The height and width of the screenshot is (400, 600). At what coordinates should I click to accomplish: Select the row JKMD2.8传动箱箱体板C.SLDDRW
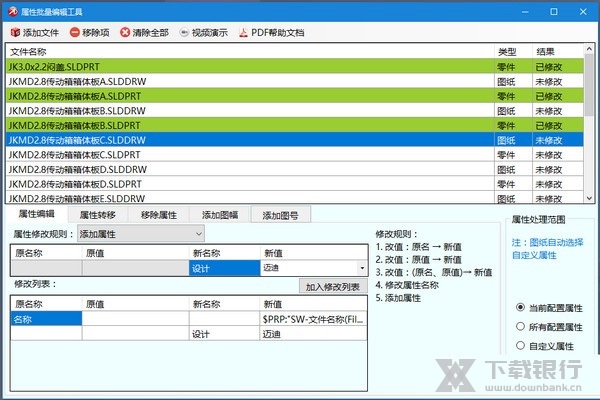pyautogui.click(x=295, y=140)
